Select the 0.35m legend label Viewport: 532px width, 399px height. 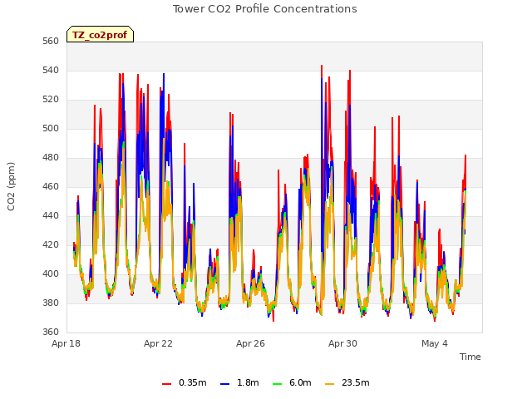coord(192,382)
